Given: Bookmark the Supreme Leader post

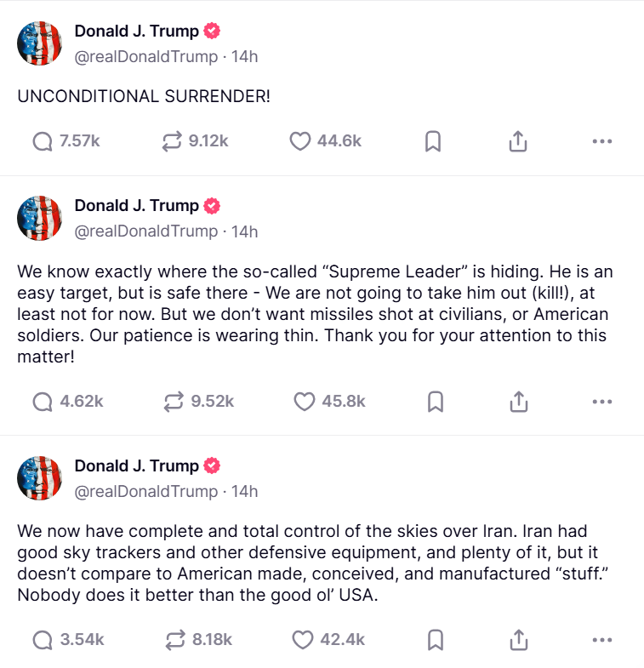Looking at the screenshot, I should [435, 402].
